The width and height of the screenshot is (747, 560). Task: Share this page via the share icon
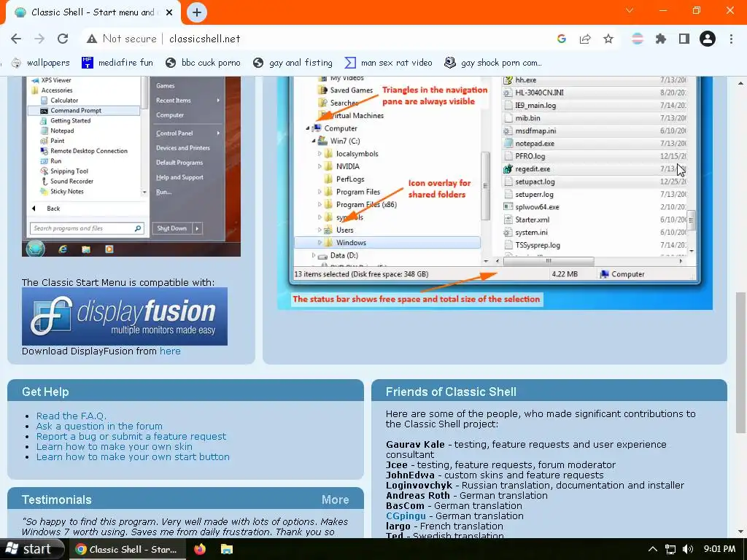585,39
